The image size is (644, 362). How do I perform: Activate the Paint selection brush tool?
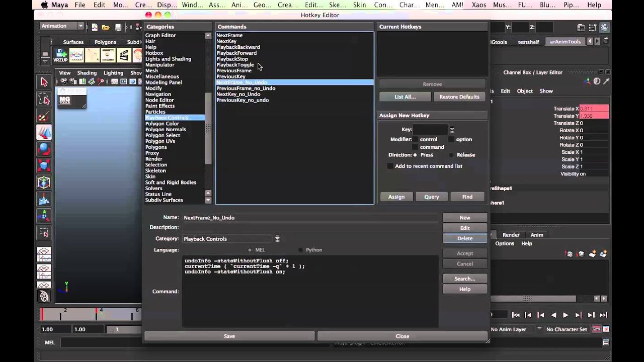[44, 116]
